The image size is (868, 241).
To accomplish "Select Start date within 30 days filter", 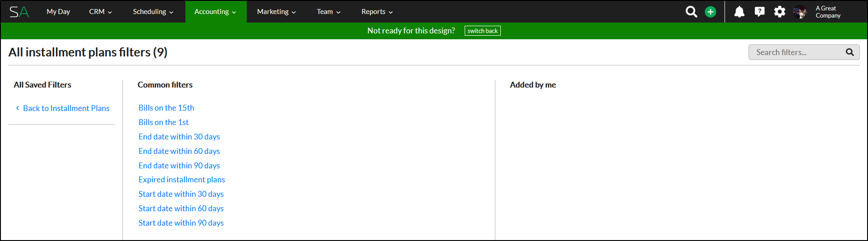I will pos(181,194).
